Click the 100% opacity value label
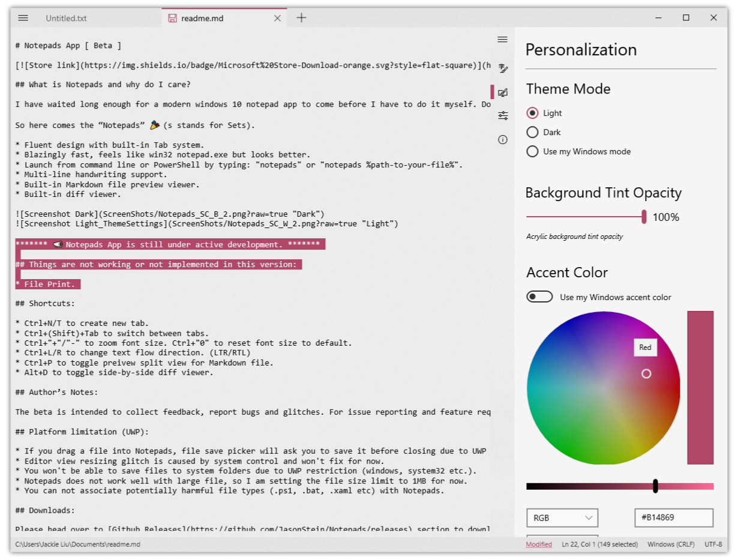The image size is (738, 560). coord(666,217)
